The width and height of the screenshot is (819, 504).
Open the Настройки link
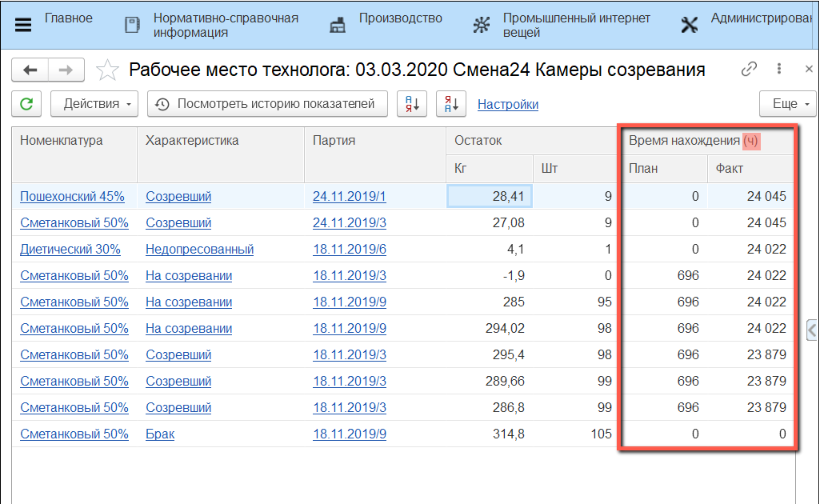point(508,104)
